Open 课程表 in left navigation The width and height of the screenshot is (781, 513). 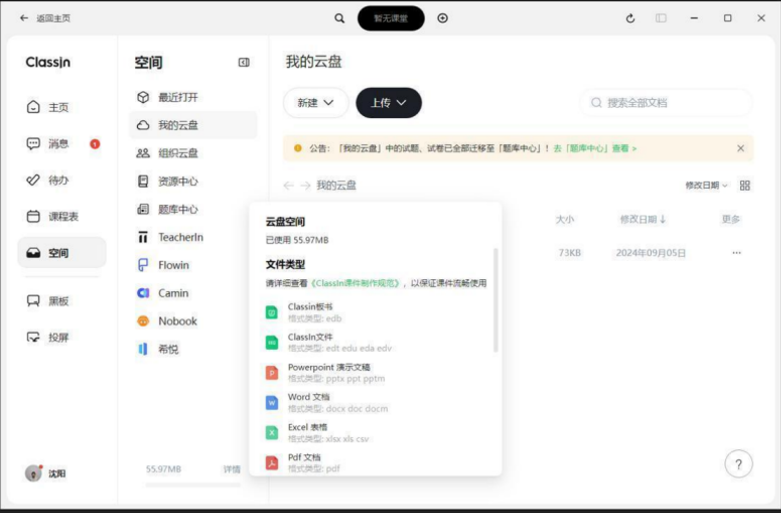click(63, 216)
